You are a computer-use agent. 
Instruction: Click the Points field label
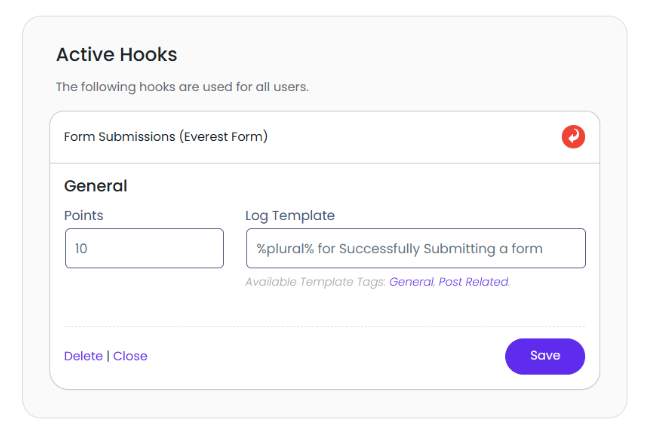coord(84,215)
